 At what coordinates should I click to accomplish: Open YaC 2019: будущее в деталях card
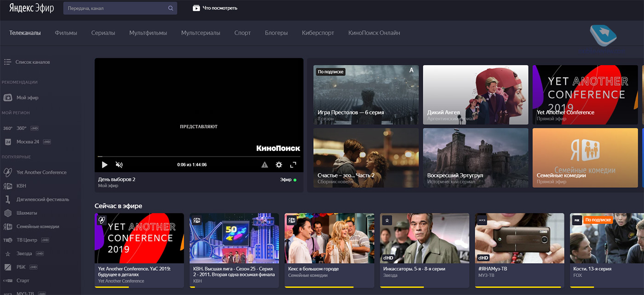pos(139,250)
